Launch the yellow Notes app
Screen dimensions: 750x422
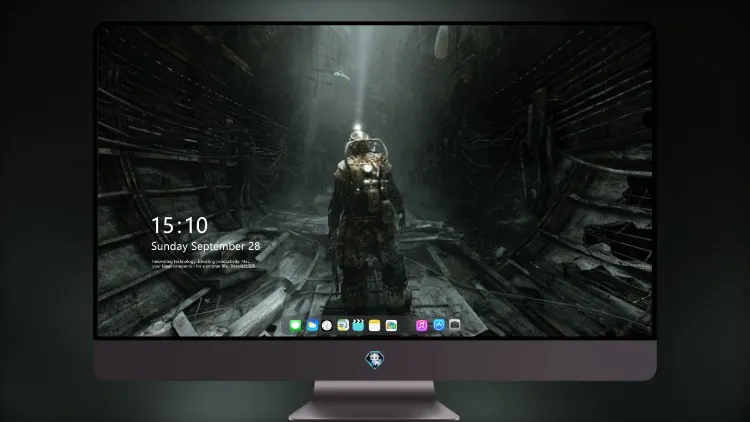tap(375, 326)
